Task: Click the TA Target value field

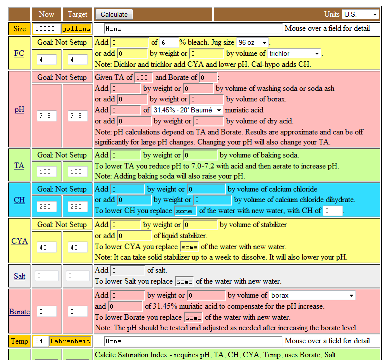Action: point(77,172)
